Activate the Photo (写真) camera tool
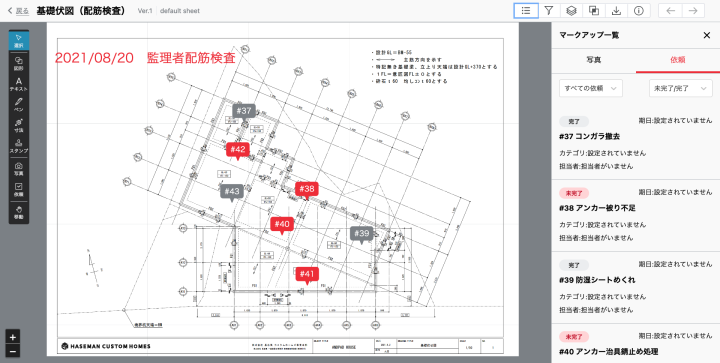 click(x=19, y=169)
